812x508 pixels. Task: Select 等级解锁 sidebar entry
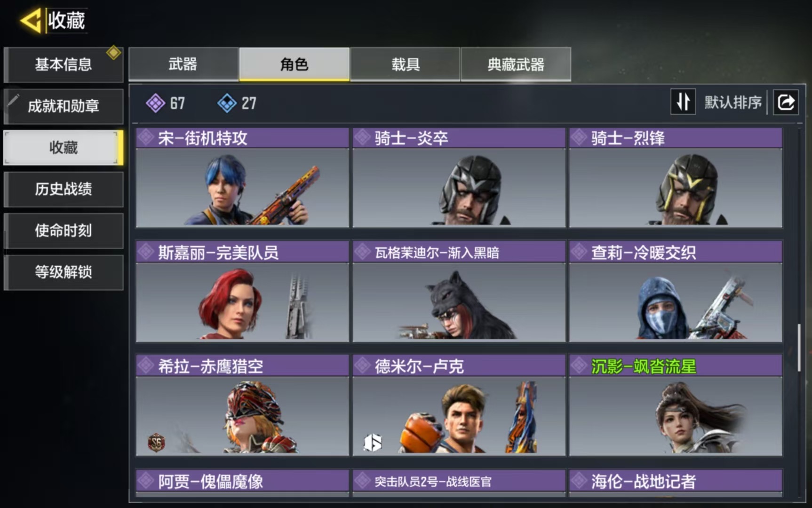tap(64, 272)
